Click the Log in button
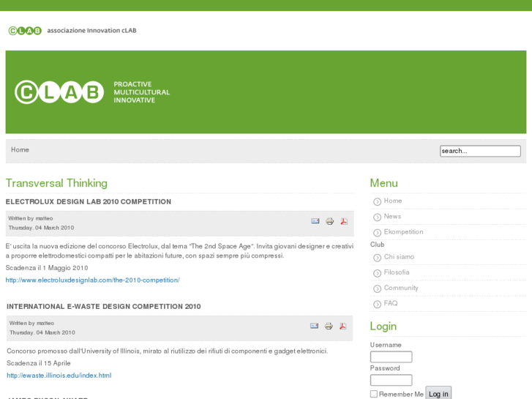This screenshot has width=532, height=399. pos(438,394)
